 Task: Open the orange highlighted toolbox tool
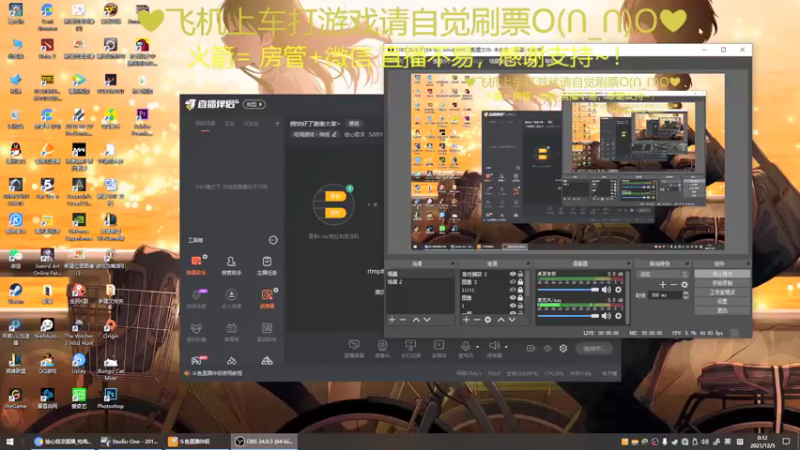(x=267, y=298)
